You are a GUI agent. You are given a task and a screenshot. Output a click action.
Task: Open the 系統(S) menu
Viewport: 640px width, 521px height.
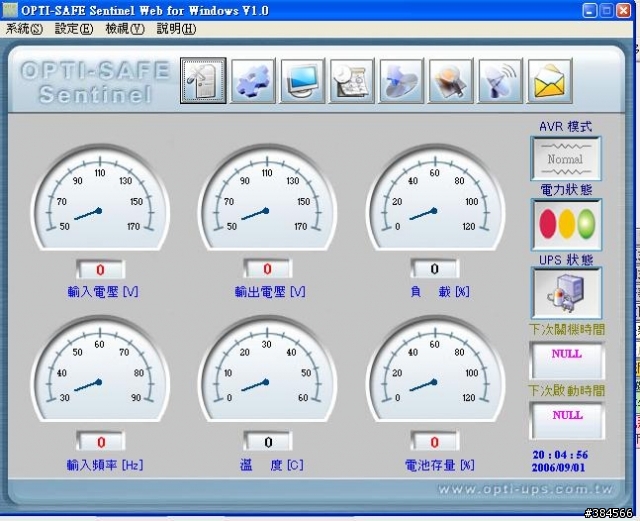[24, 29]
